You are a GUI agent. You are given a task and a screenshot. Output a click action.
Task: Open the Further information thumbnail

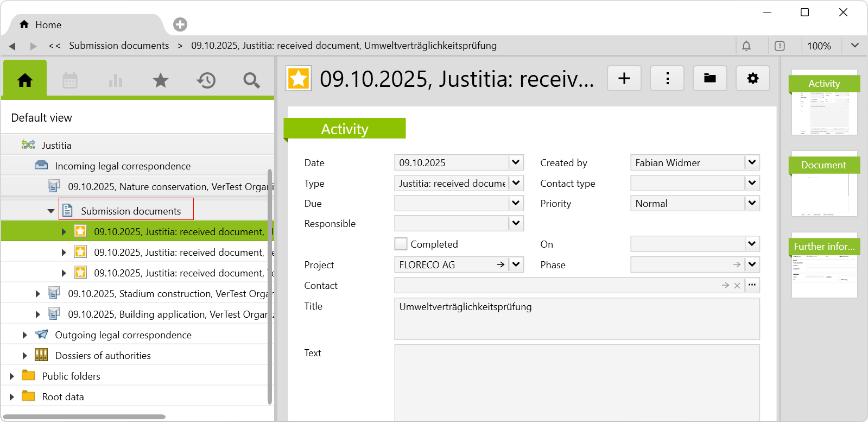click(x=824, y=266)
